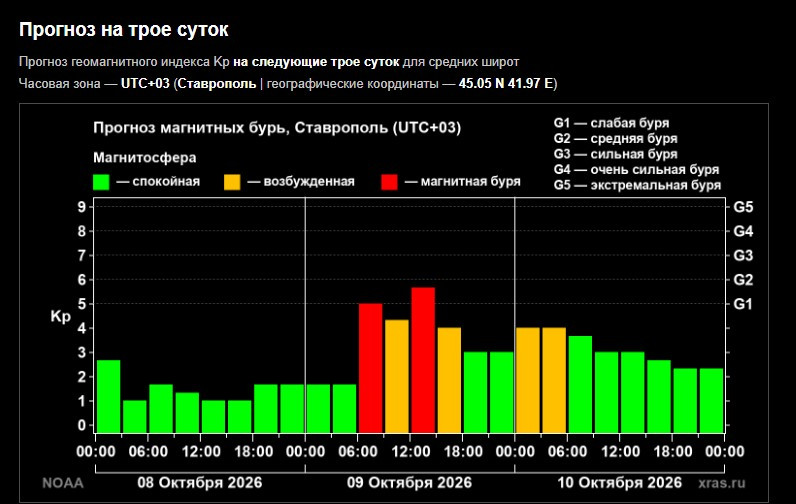Click the '12:00' time label above 09 Октября
The height and width of the screenshot is (504, 796).
[411, 451]
